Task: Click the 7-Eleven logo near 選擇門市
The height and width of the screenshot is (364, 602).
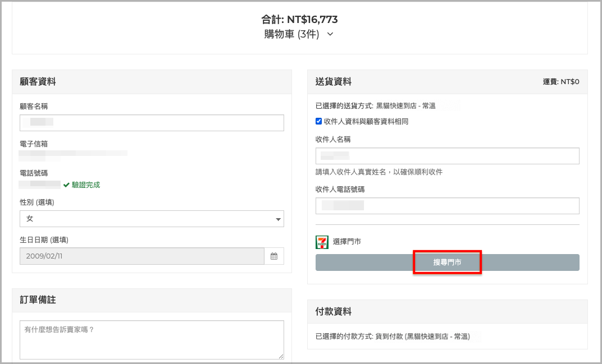Action: [322, 242]
